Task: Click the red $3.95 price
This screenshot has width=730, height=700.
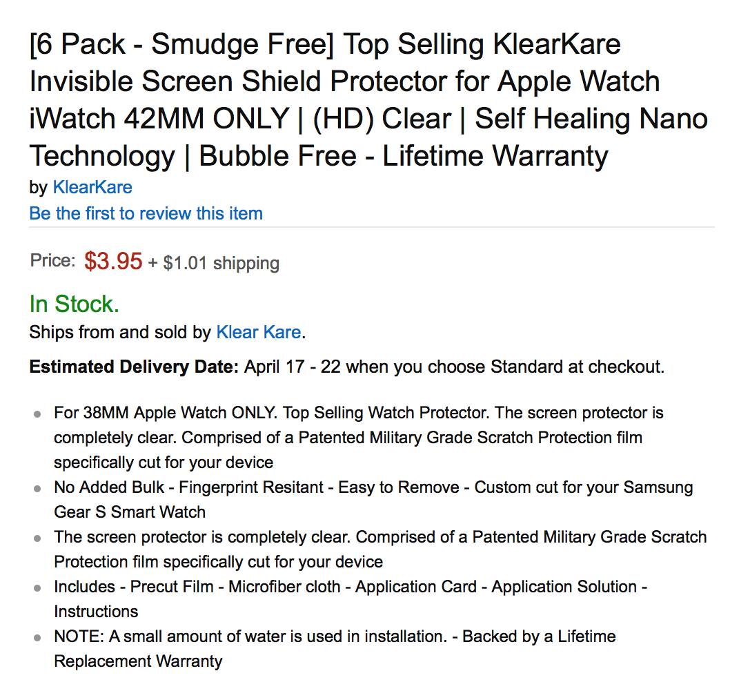Action: click(113, 262)
